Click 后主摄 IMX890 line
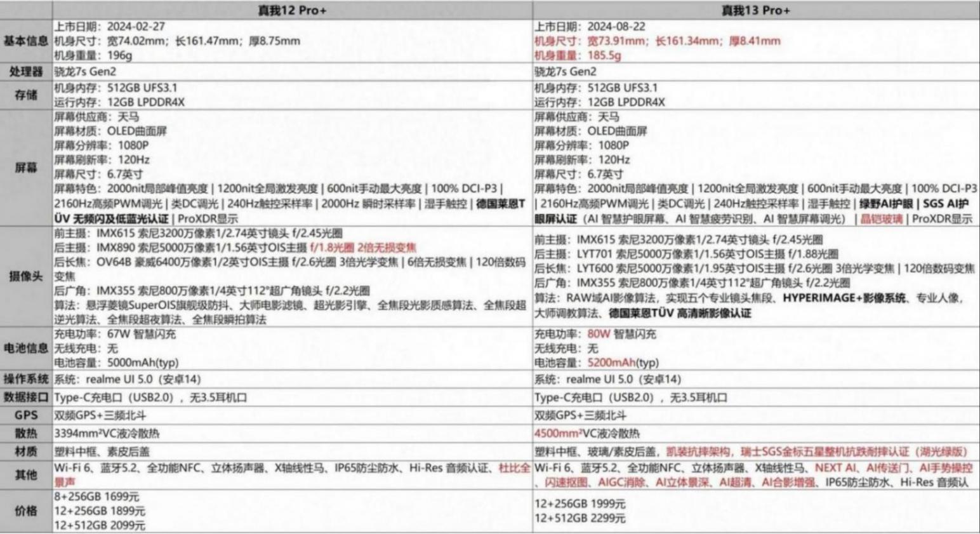The height and width of the screenshot is (534, 980). coord(235,248)
